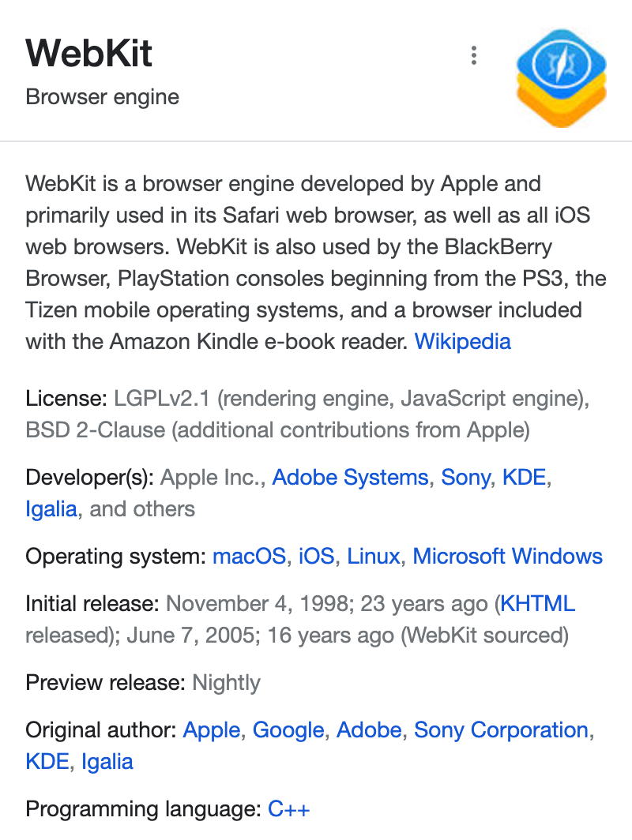Image resolution: width=632 pixels, height=840 pixels.
Task: Follow the Adobe Systems developer link
Action: coord(351,477)
